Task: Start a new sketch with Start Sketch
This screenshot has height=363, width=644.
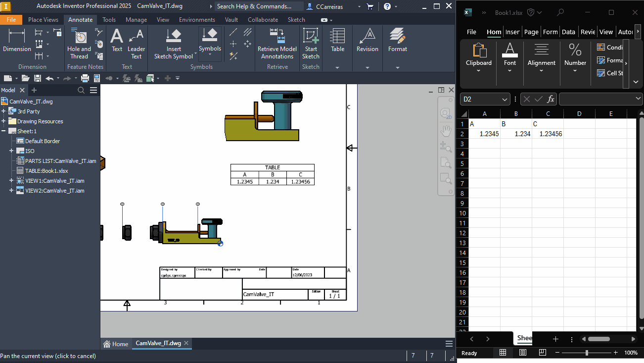Action: [311, 44]
